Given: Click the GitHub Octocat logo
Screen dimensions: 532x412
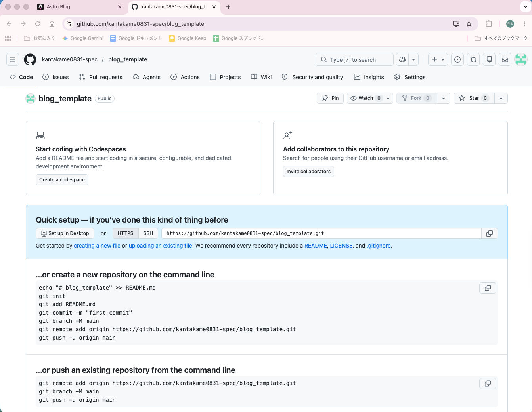Looking at the screenshot, I should pos(30,59).
